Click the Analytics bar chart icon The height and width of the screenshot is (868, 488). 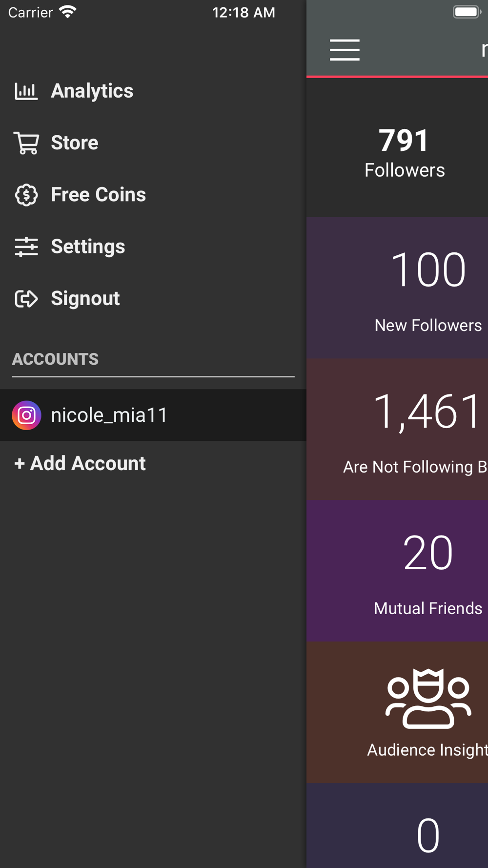click(x=26, y=91)
